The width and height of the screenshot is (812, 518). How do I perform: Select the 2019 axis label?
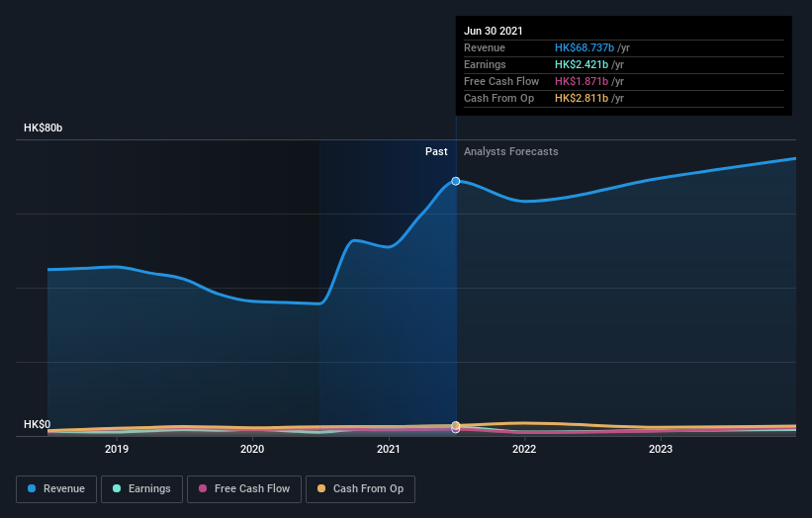[117, 449]
